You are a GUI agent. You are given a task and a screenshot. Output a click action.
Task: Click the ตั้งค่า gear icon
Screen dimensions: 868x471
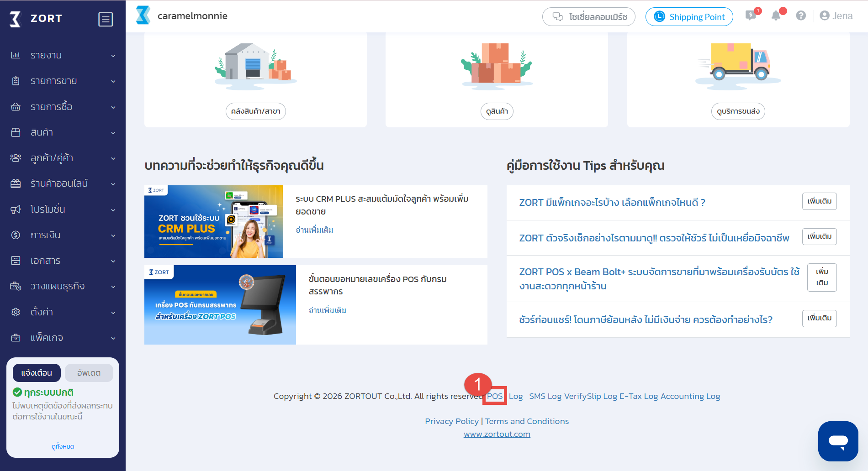16,312
